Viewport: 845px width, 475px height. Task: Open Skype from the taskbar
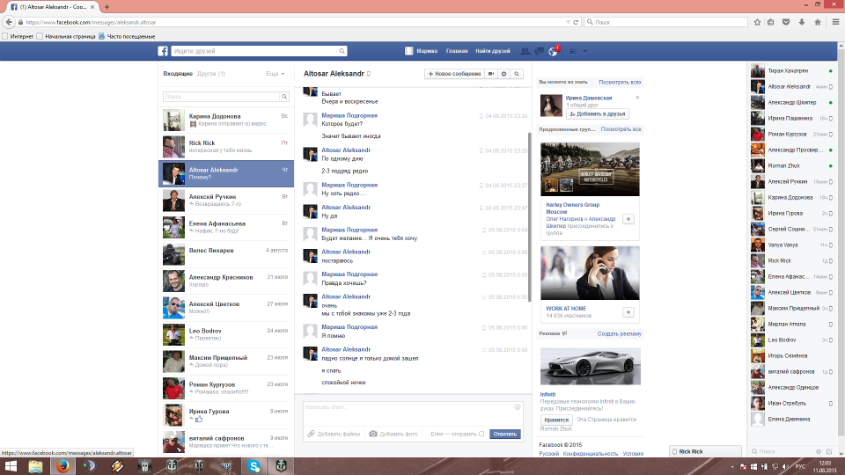(x=254, y=466)
